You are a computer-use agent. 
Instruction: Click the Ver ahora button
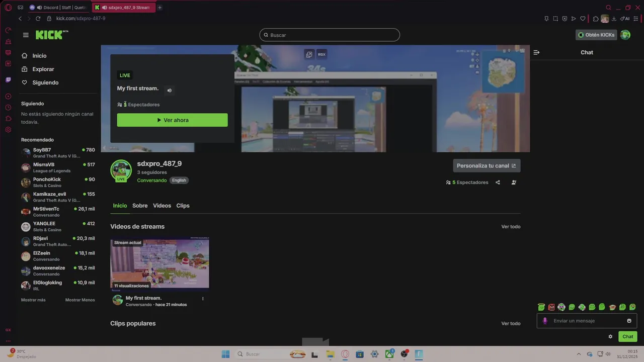click(x=173, y=120)
